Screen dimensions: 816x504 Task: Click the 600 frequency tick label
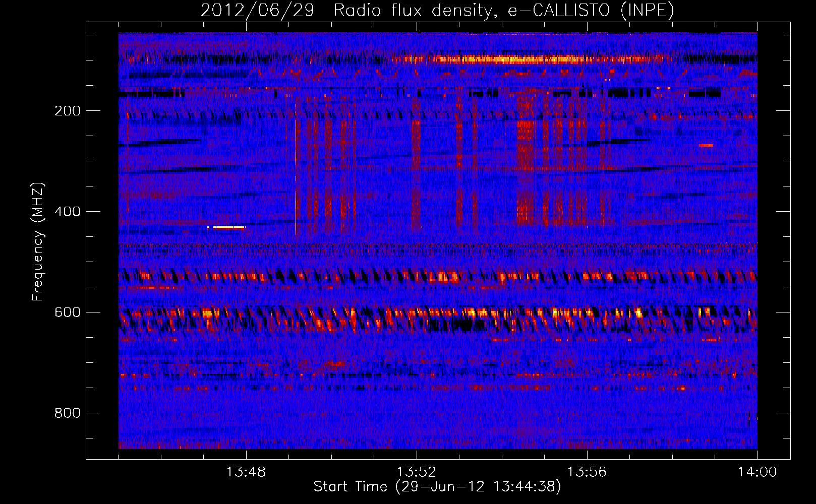point(68,312)
